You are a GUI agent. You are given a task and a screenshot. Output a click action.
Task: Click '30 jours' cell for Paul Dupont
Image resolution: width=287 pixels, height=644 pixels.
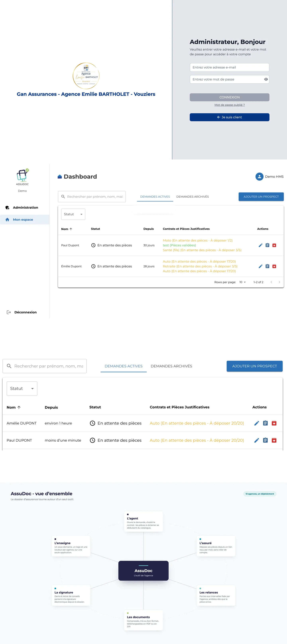(x=149, y=245)
